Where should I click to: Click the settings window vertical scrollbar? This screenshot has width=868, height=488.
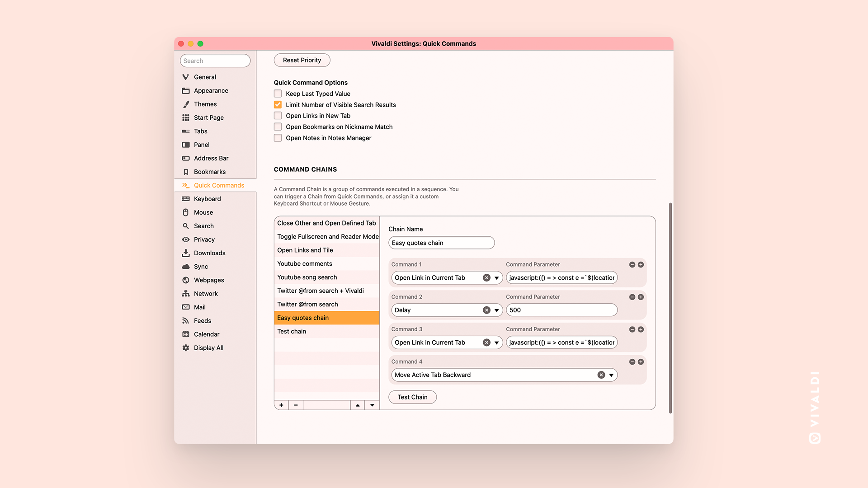click(670, 308)
